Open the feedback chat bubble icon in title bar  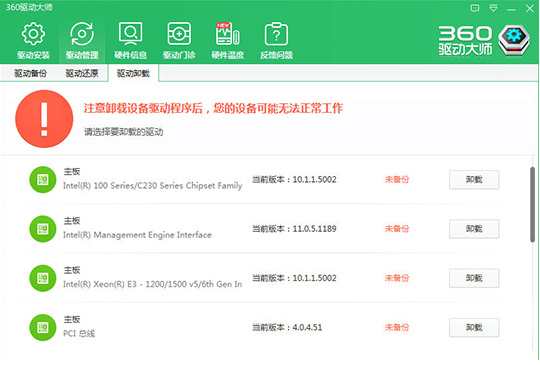(475, 8)
